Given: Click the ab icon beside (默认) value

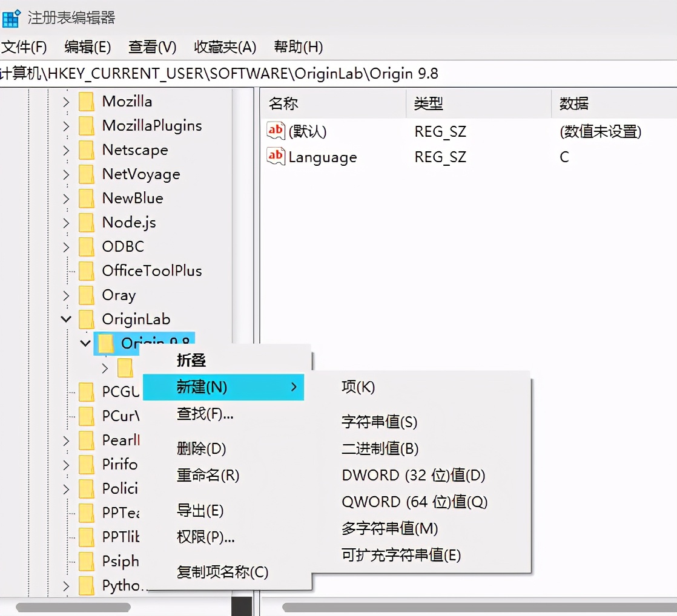Looking at the screenshot, I should (x=276, y=131).
